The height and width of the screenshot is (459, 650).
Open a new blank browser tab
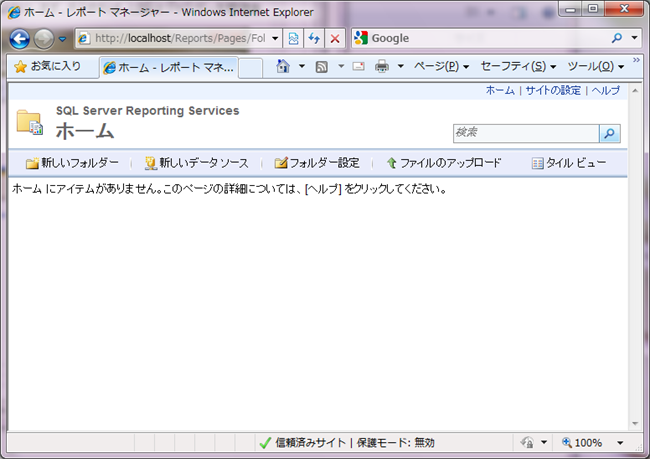(251, 68)
